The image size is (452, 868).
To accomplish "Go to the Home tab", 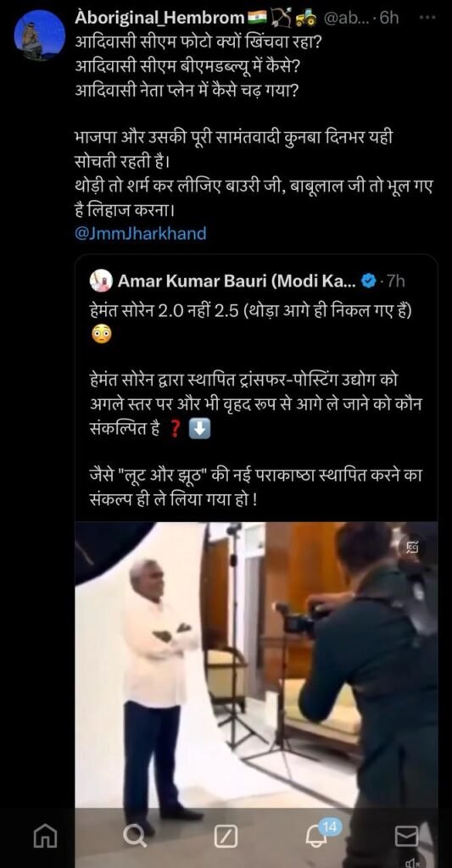I will pos(45,835).
